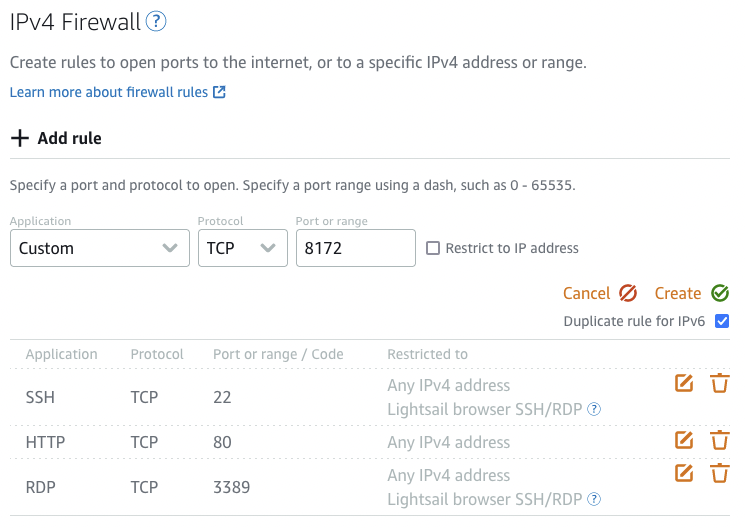Viewport: 745px width, 528px height.
Task: Click the plus icon next to Add rule
Action: tap(20, 138)
